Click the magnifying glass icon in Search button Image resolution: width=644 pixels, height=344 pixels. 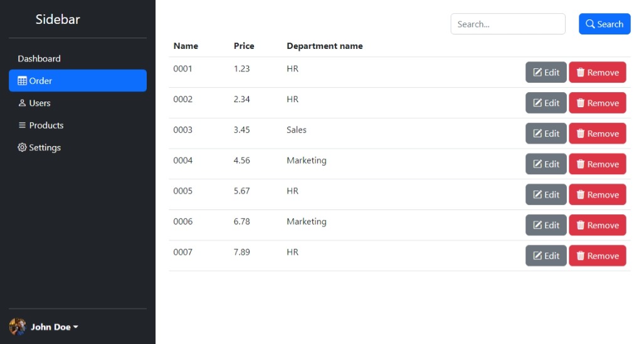tap(590, 24)
